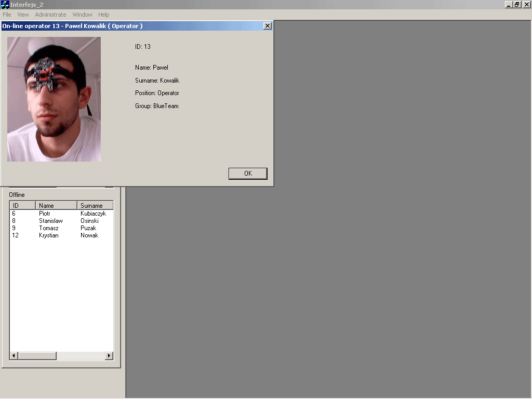Sort Offline list by Name column
532x399 pixels.
coord(56,205)
